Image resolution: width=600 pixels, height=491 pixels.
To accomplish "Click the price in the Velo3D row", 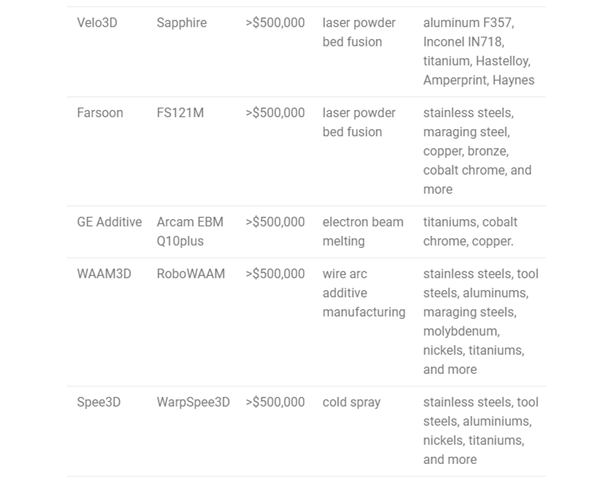I will (275, 23).
